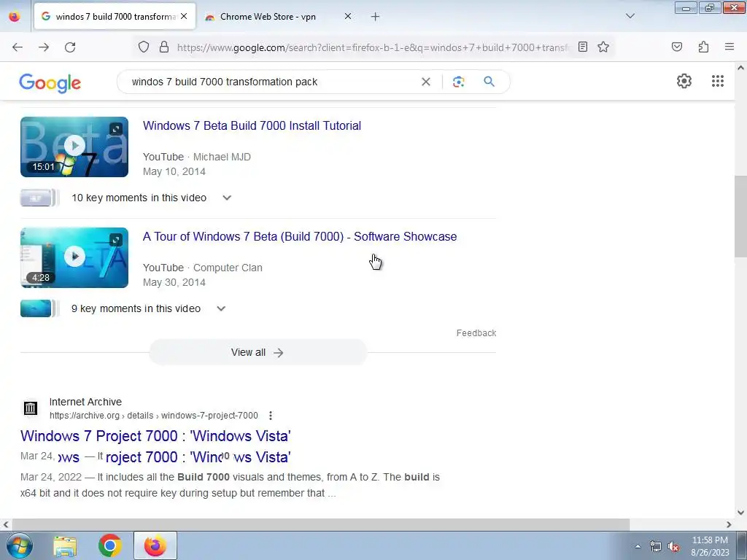747x560 pixels.
Task: Clear the Google search box text
Action: point(426,82)
